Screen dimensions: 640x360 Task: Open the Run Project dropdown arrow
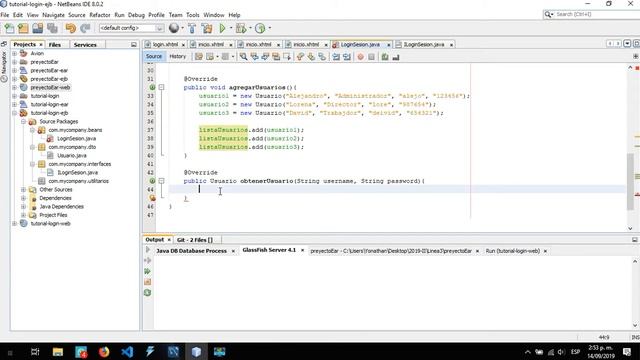(x=231, y=28)
